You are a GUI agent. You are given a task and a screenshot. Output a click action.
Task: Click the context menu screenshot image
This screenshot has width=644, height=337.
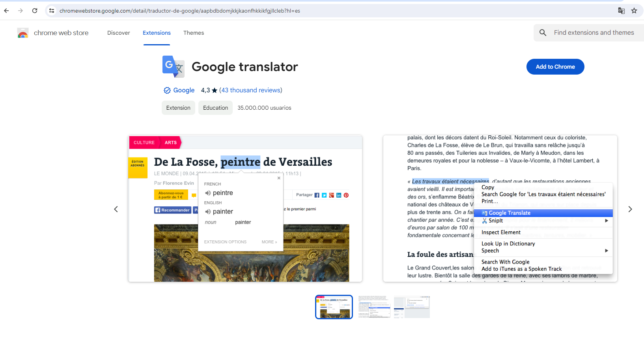pos(500,209)
